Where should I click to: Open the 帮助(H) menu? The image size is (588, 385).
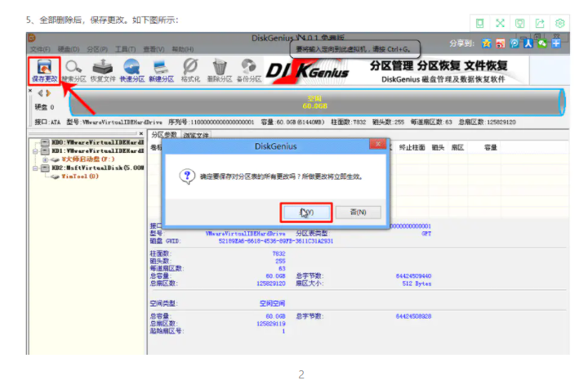tap(183, 49)
